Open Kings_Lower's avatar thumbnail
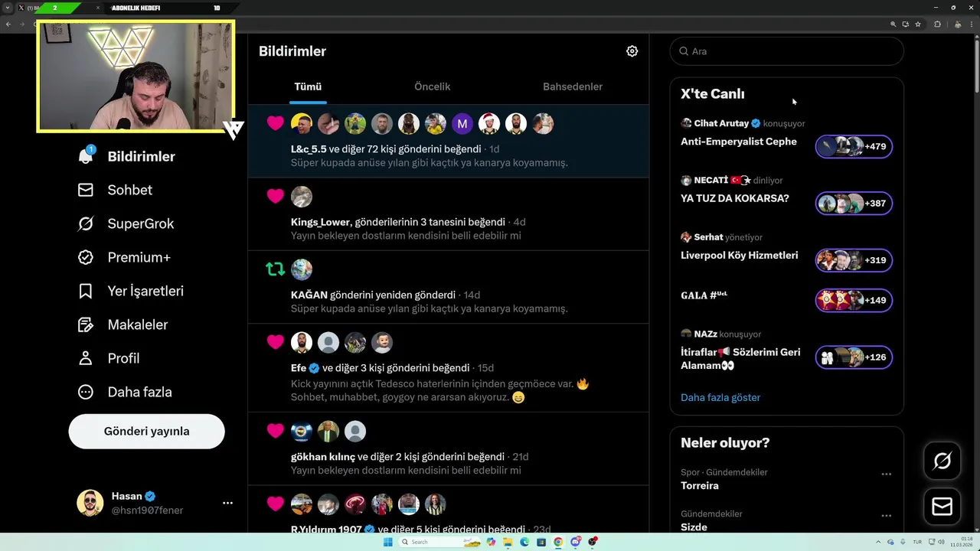 [x=302, y=197]
